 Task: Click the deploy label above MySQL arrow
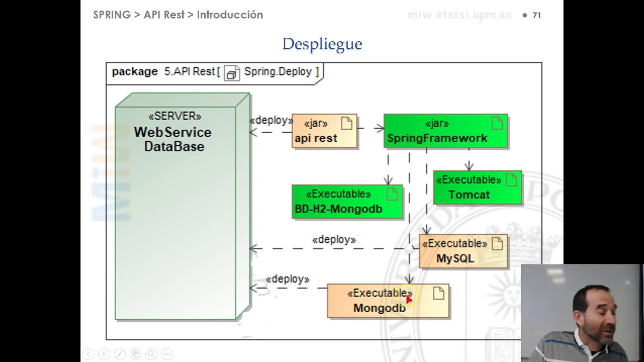point(334,240)
